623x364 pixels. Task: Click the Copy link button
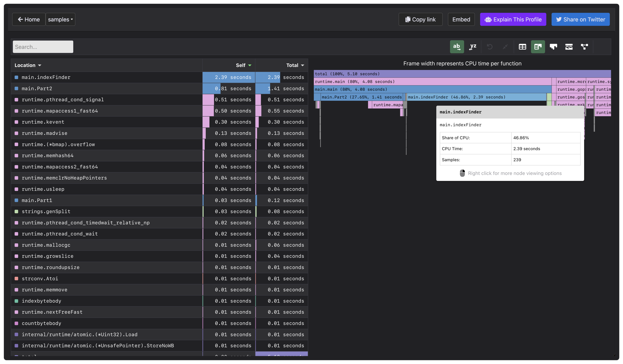420,19
